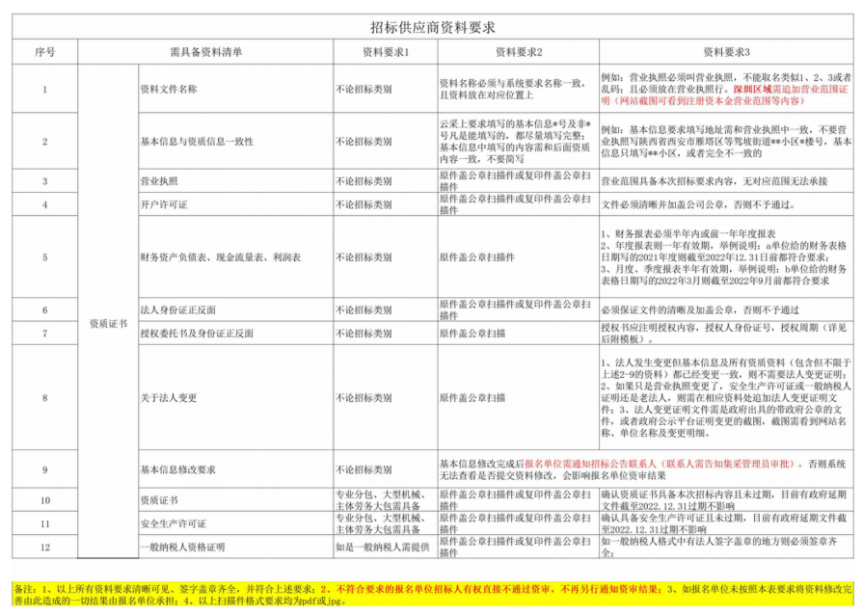Select the cell beginning 1、法人发生变更但基本信息
Screen dimensions: 863x616
726,397
